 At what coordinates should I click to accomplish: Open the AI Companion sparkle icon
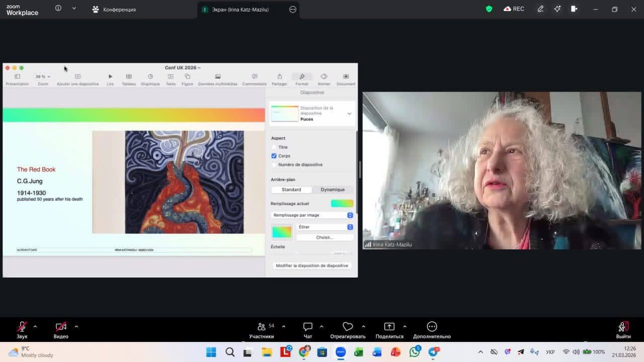point(557,9)
